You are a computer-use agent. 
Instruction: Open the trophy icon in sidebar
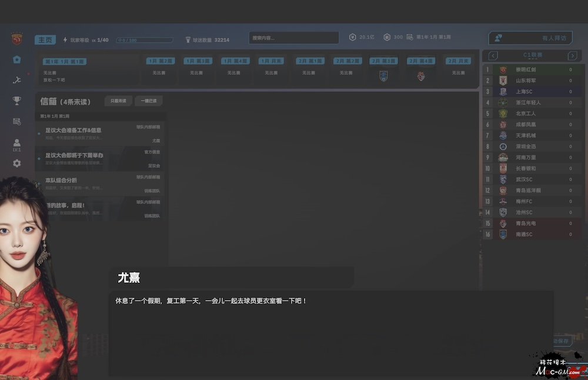pos(16,101)
